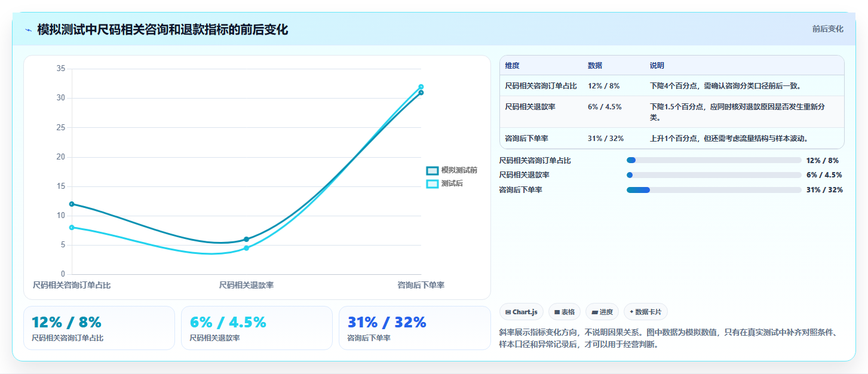Click the progress label 12% / 8%

(823, 160)
